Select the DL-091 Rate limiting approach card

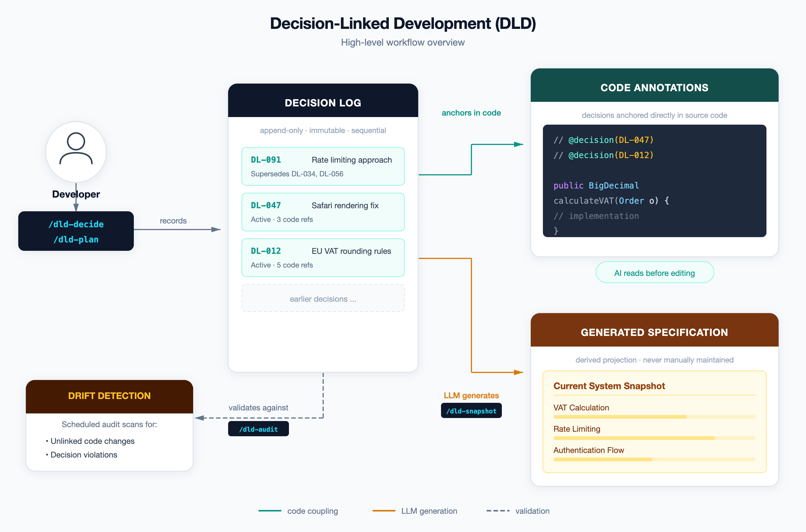323,166
